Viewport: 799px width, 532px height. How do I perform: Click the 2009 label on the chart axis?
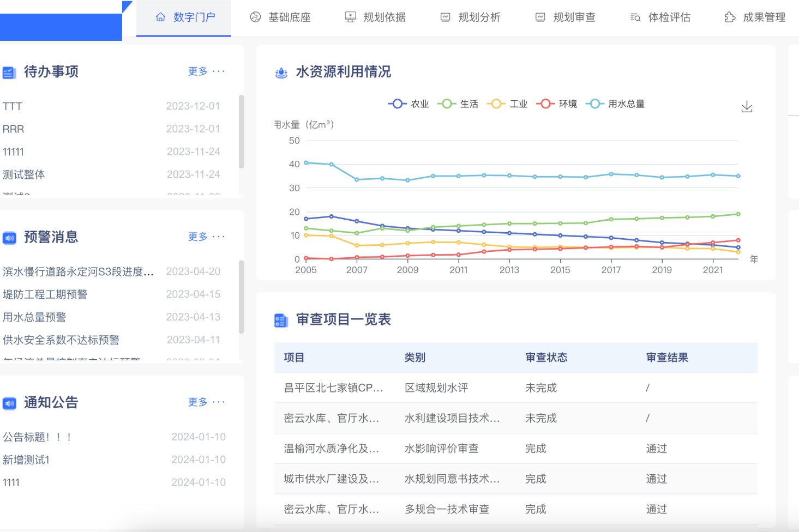click(408, 270)
